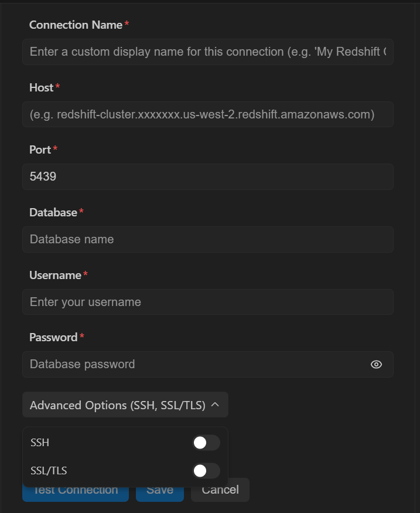The image size is (420, 513).
Task: Click into the Host input field
Action: [x=208, y=114]
